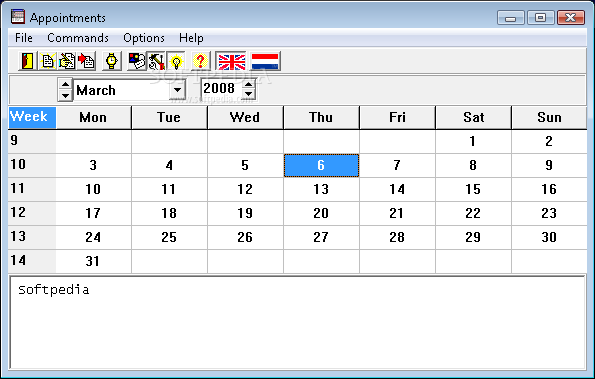Select Thursday date 13 in the Thu column
Screen dimensions: 595x379
click(321, 189)
